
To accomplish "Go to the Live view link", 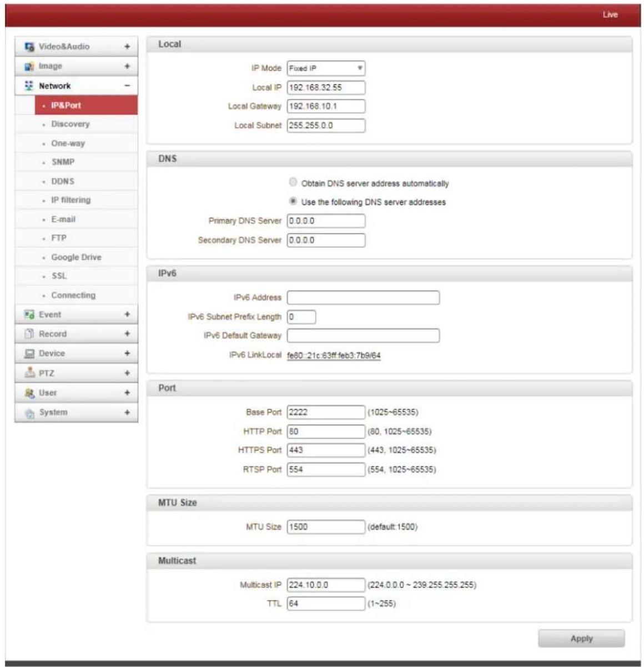I will click(x=610, y=15).
